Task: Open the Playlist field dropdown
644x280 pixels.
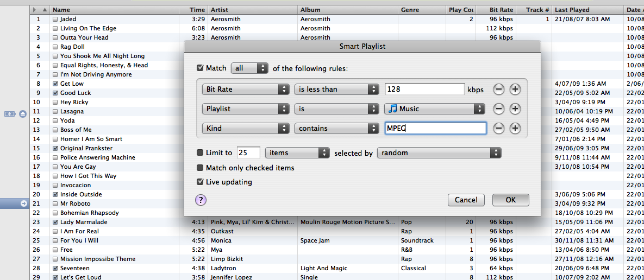Action: pos(246,109)
